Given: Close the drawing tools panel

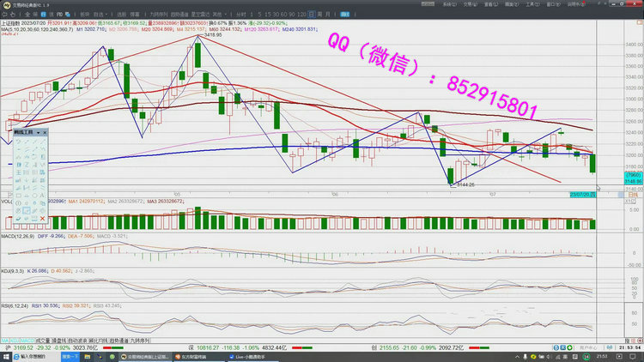Looking at the screenshot, I should click(46, 134).
